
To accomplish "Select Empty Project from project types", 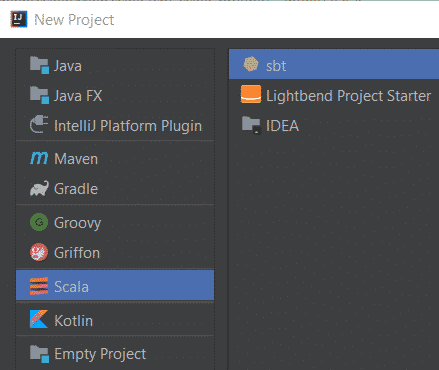I will coord(115,353).
